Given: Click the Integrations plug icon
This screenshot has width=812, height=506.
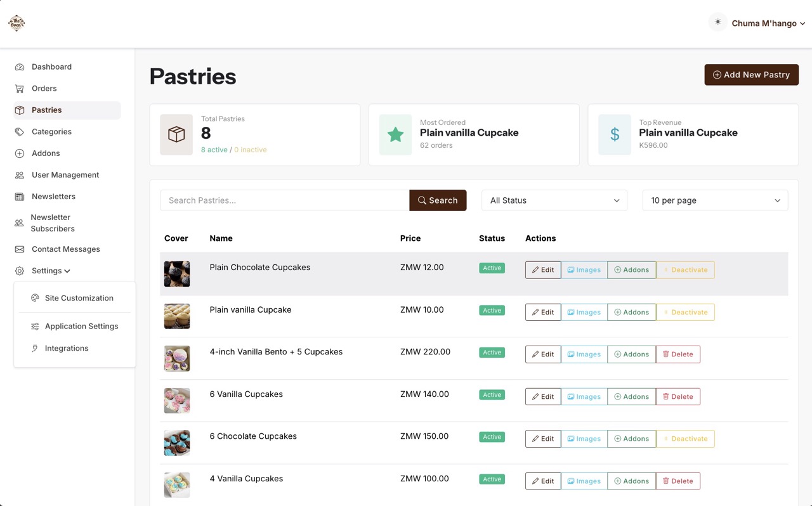Looking at the screenshot, I should (x=35, y=348).
